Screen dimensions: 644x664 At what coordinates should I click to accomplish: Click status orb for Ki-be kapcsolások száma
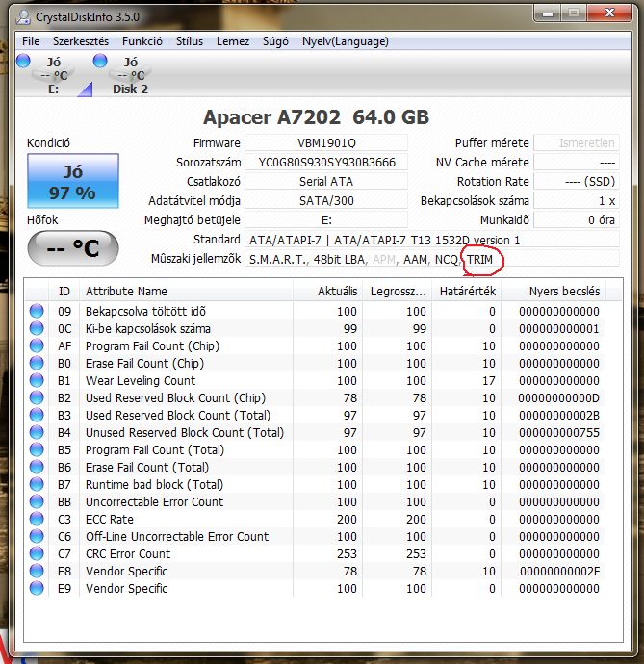tap(37, 328)
